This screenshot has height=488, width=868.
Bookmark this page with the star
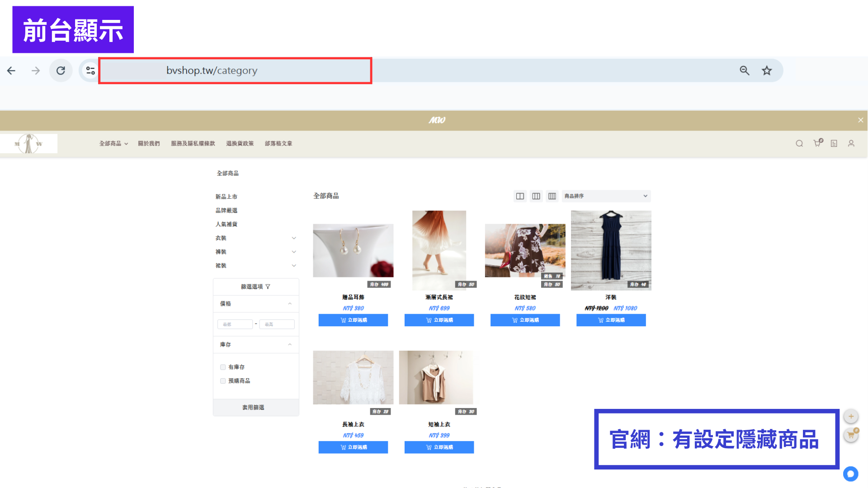click(x=767, y=70)
